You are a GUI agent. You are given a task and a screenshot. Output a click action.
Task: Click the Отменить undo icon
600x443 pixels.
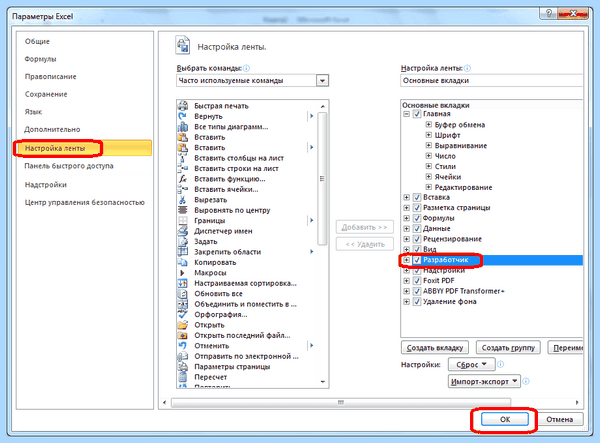(x=183, y=345)
